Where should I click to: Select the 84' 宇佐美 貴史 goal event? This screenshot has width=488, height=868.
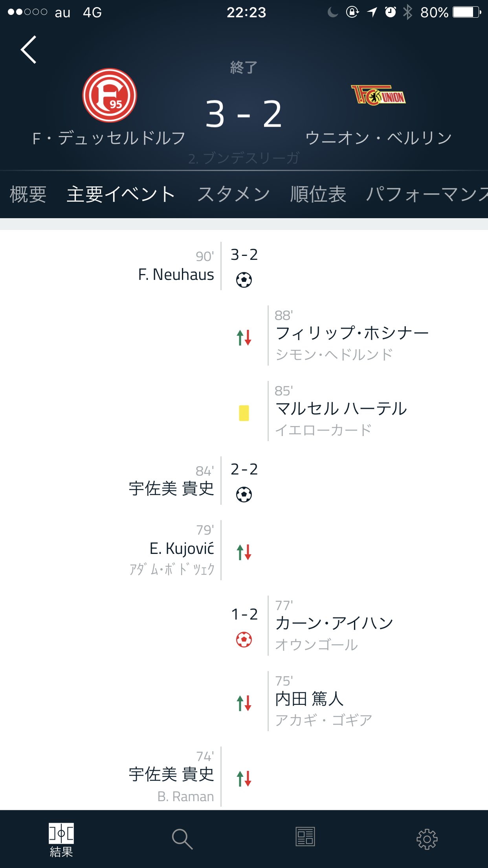point(171,489)
